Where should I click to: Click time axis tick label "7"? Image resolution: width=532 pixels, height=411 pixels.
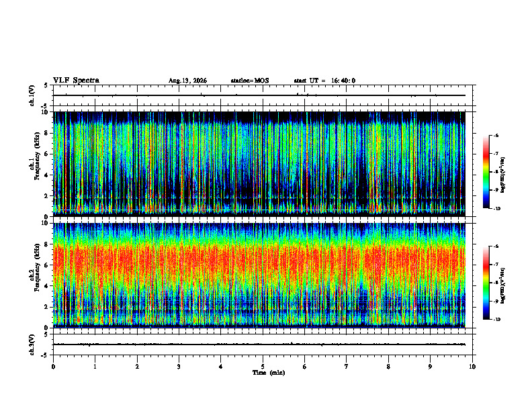coord(347,367)
